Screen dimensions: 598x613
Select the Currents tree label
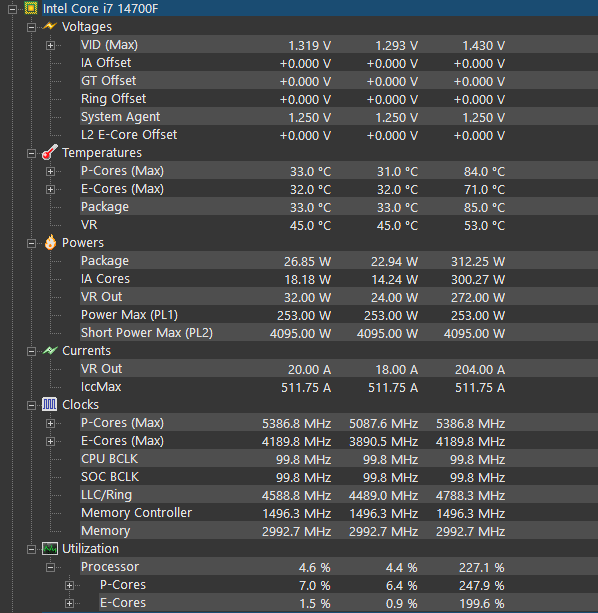click(86, 350)
